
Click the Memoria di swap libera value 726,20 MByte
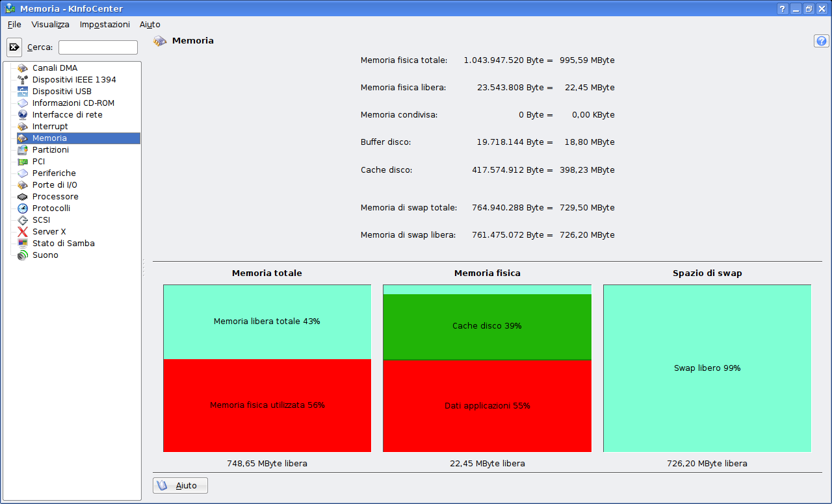click(587, 235)
